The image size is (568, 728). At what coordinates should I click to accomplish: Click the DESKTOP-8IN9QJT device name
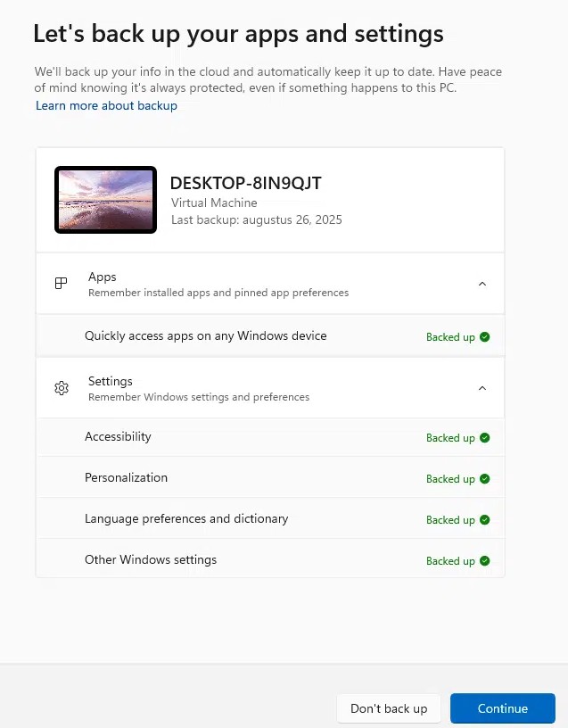[245, 183]
